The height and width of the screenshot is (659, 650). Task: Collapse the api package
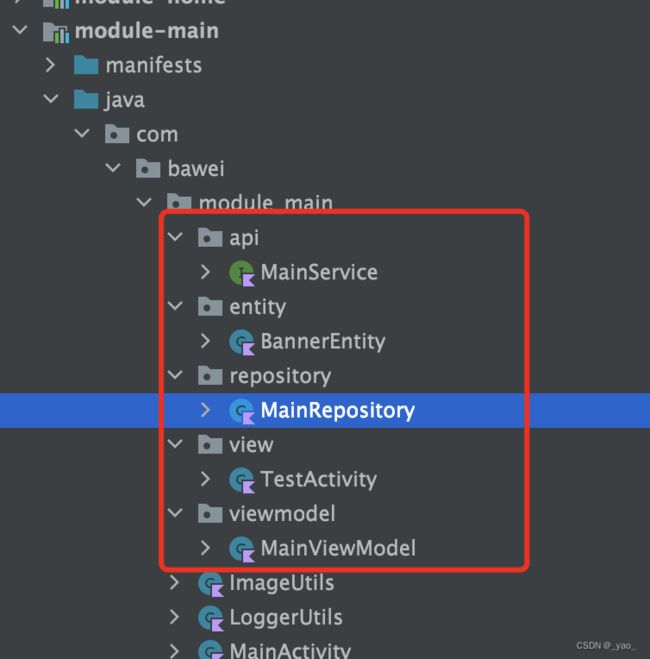tap(175, 237)
